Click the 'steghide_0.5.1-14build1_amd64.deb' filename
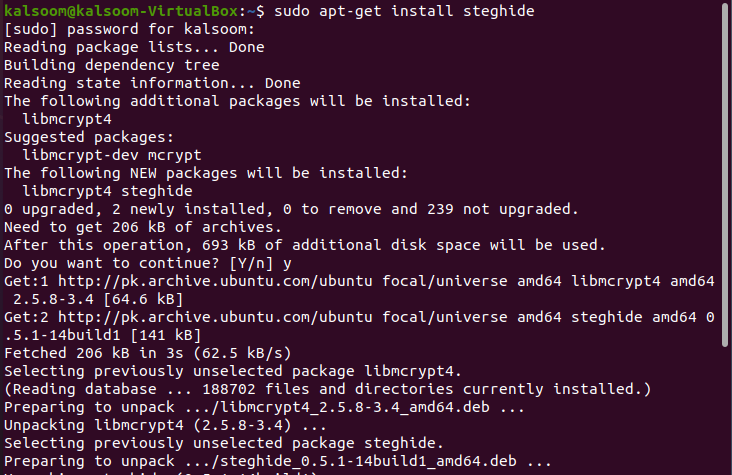 click(x=368, y=461)
